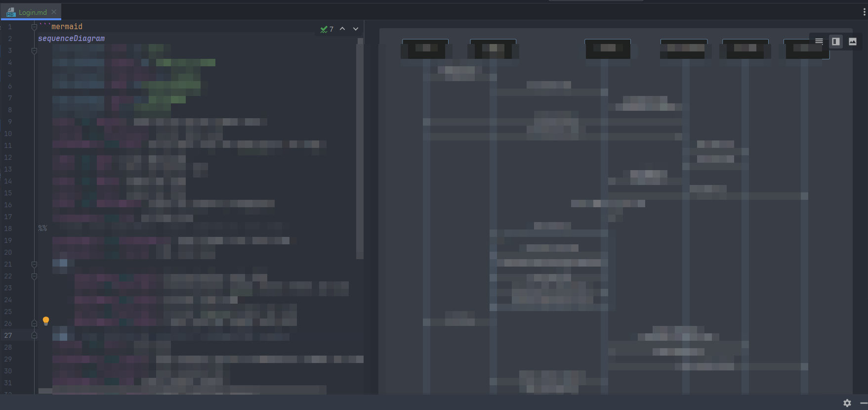Place the cursor on the sequenceDiagram keyword

point(71,39)
